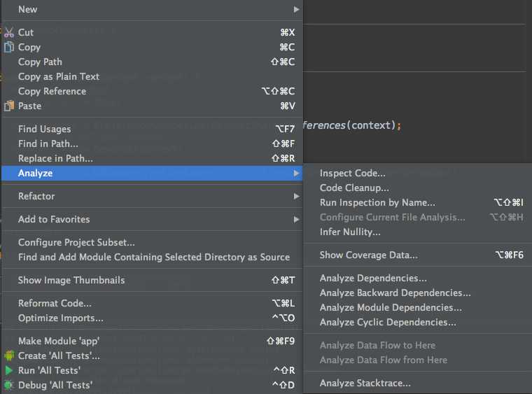Select Optimize Imports entry

click(x=61, y=318)
